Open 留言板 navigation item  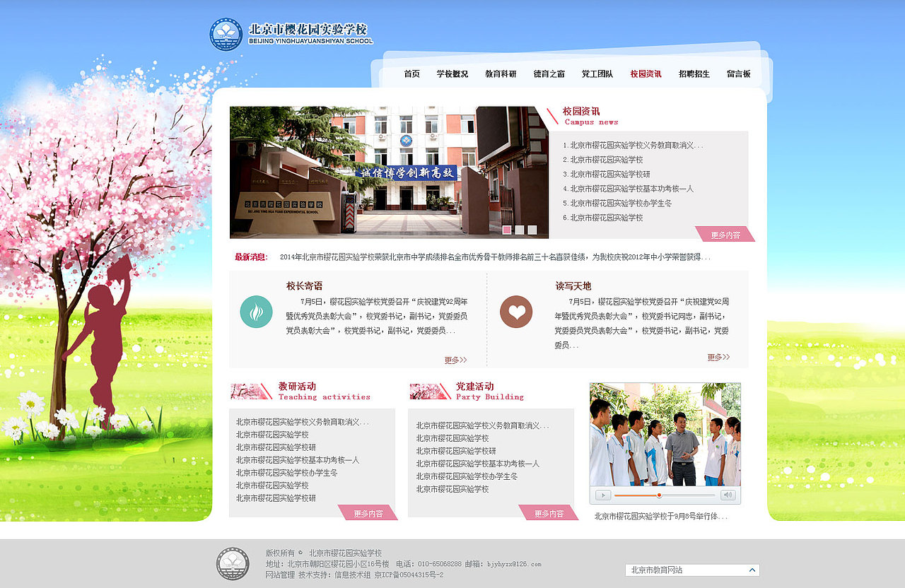(739, 73)
